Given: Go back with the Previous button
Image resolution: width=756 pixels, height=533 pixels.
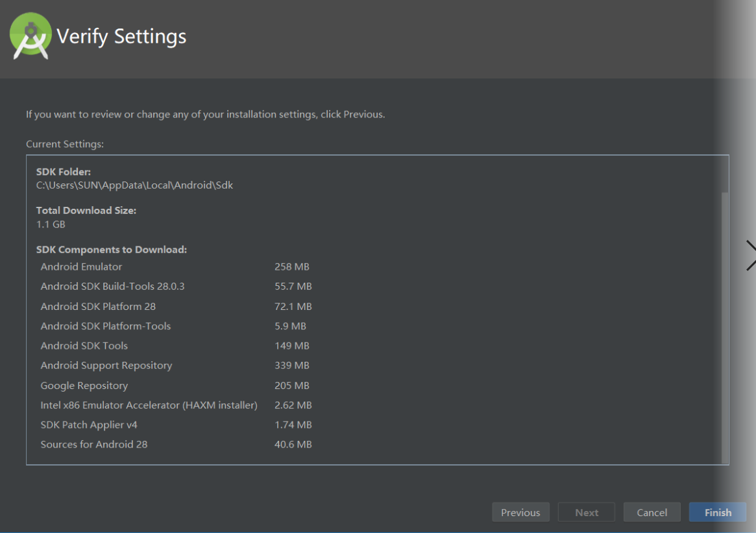Looking at the screenshot, I should (x=520, y=512).
